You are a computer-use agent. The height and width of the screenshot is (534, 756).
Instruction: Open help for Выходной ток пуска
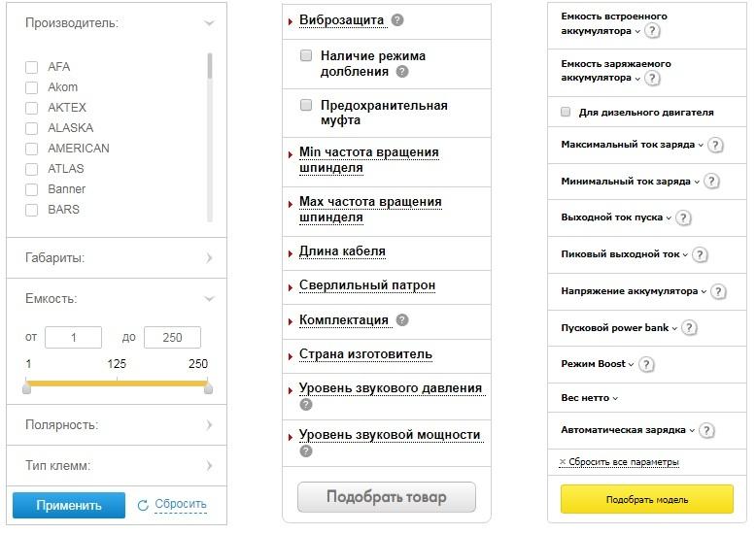coord(683,218)
